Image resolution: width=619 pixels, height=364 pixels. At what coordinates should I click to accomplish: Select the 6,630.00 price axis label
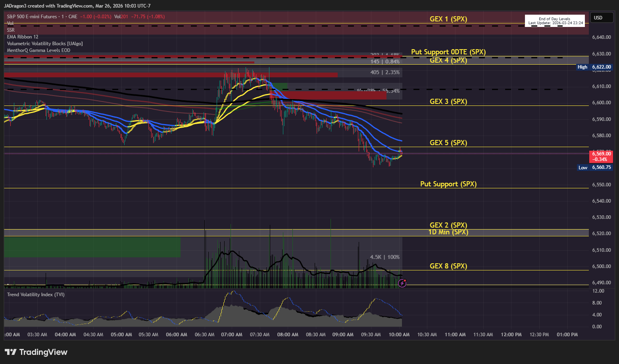[x=602, y=54]
